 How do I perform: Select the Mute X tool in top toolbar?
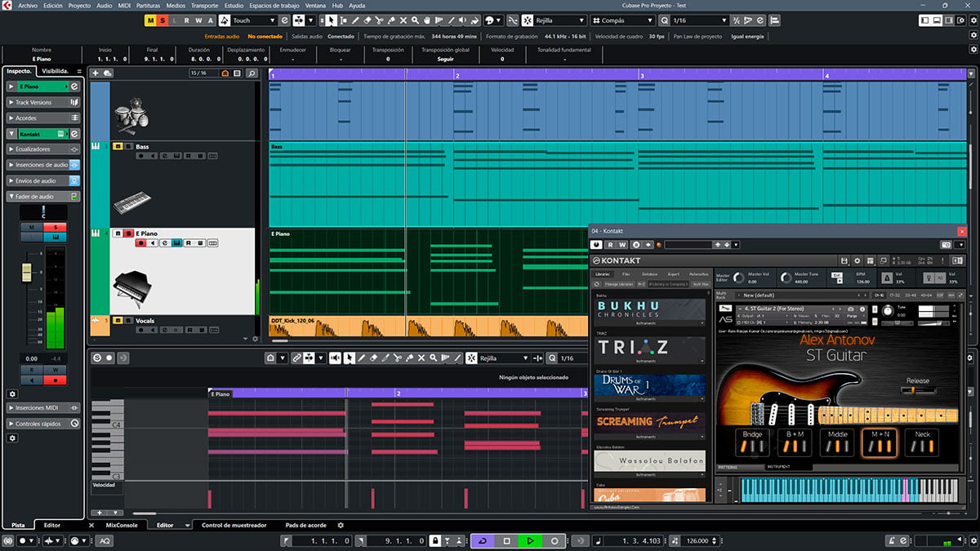(403, 20)
